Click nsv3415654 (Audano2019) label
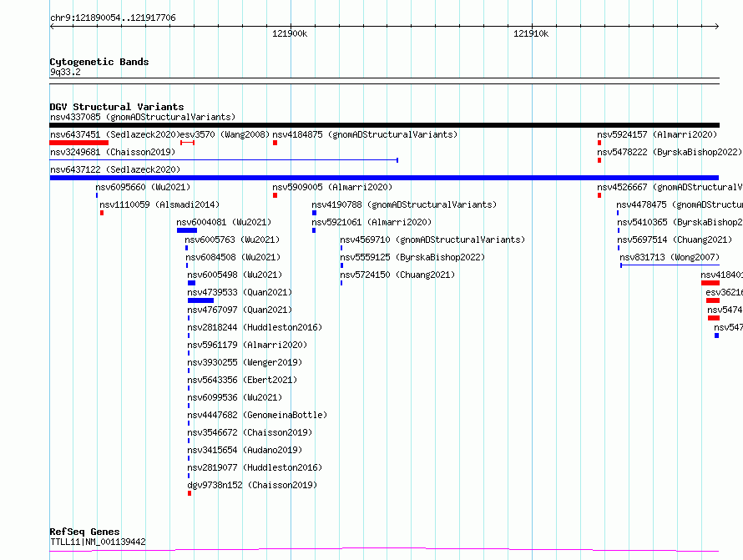The width and height of the screenshot is (743, 560). coord(245,450)
